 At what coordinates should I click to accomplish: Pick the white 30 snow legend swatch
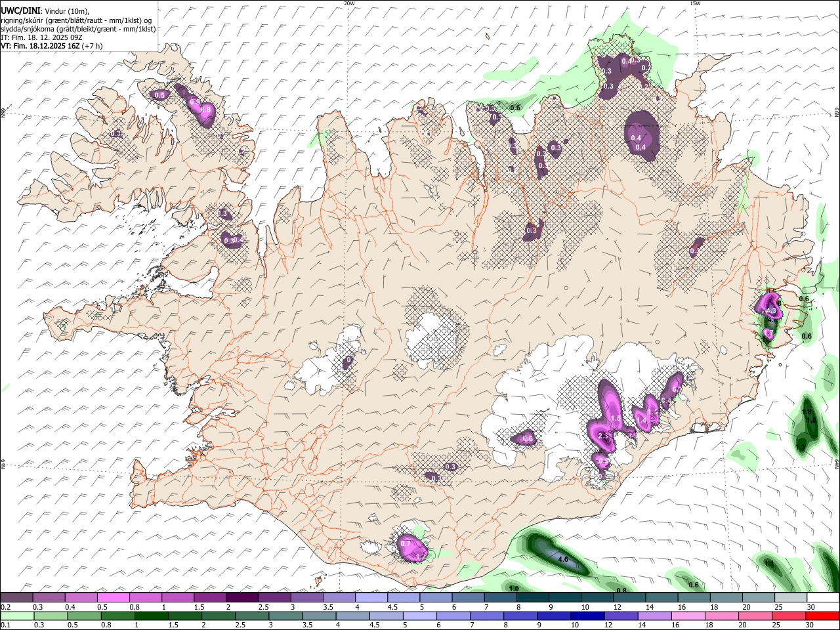pyautogui.click(x=822, y=598)
